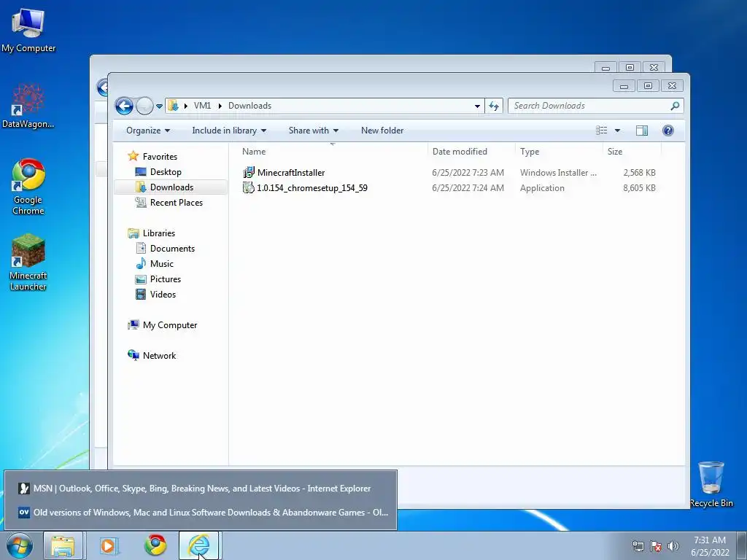Click Windows Explorer taskbar button

click(63, 545)
